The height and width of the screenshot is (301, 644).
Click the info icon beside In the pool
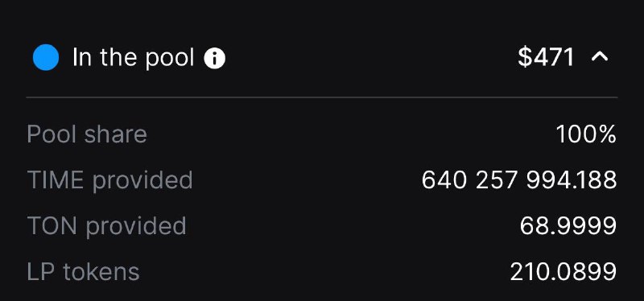(x=214, y=58)
